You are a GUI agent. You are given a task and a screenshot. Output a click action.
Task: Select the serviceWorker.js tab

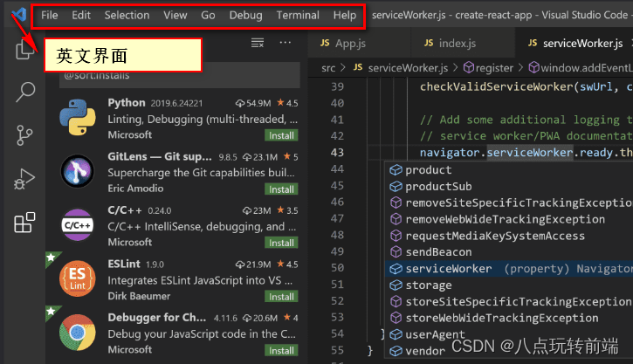click(x=574, y=43)
